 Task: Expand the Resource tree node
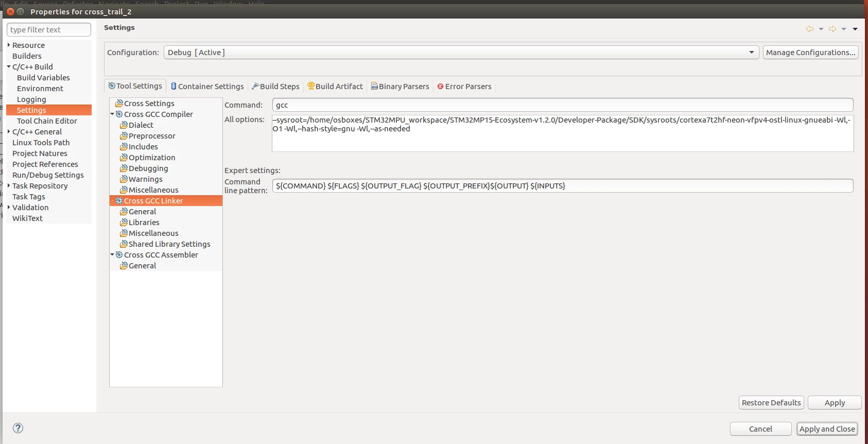[x=9, y=45]
